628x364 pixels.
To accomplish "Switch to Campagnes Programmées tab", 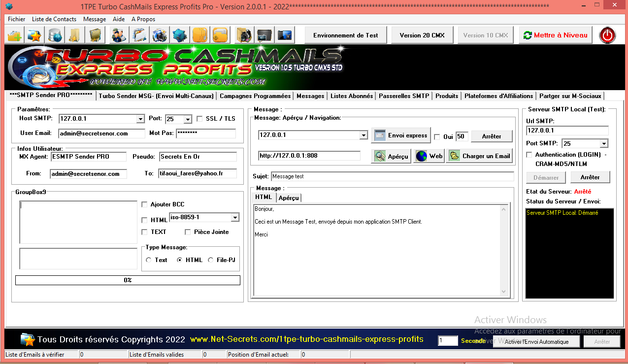I will coord(255,96).
